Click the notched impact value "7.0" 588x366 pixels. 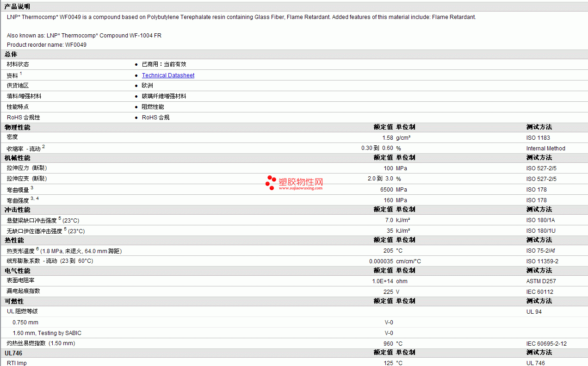(x=390, y=220)
